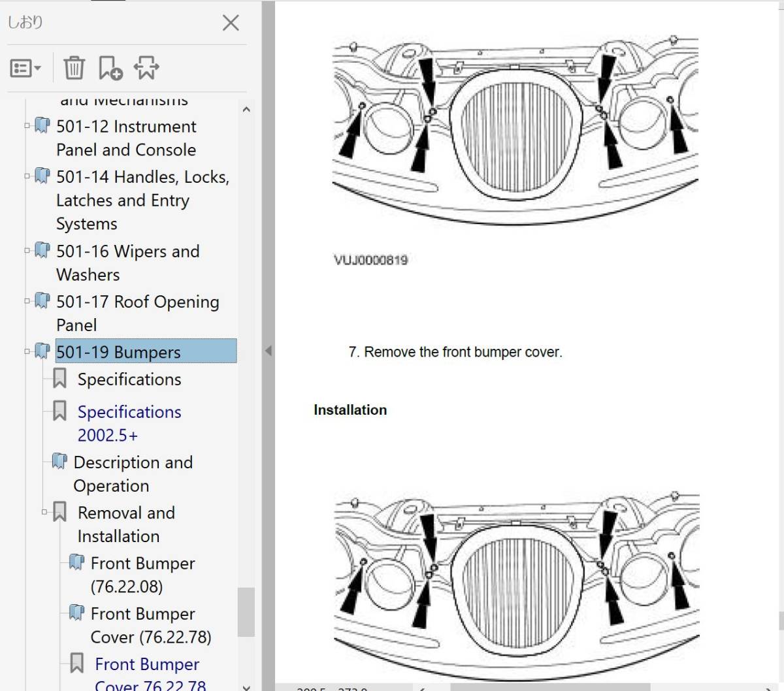Open the black Specifications bookmark under Bumpers

coord(129,379)
